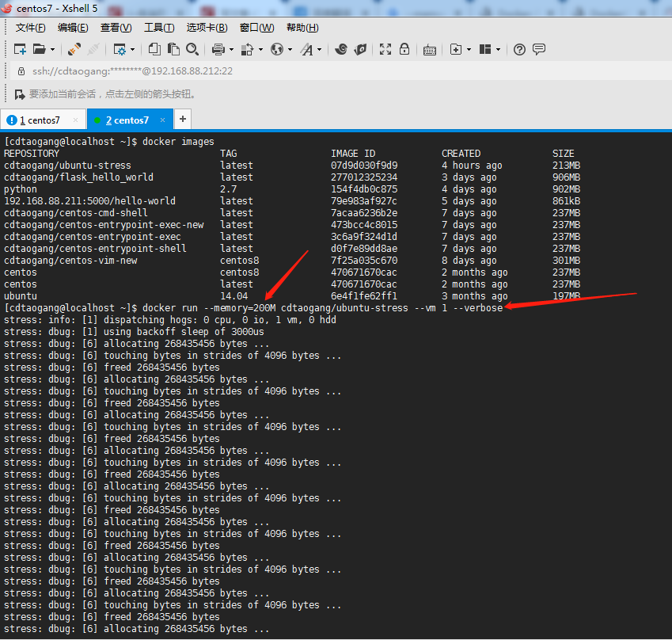This screenshot has width=672, height=640.
Task: Click the Find magnifier icon
Action: coord(192,49)
